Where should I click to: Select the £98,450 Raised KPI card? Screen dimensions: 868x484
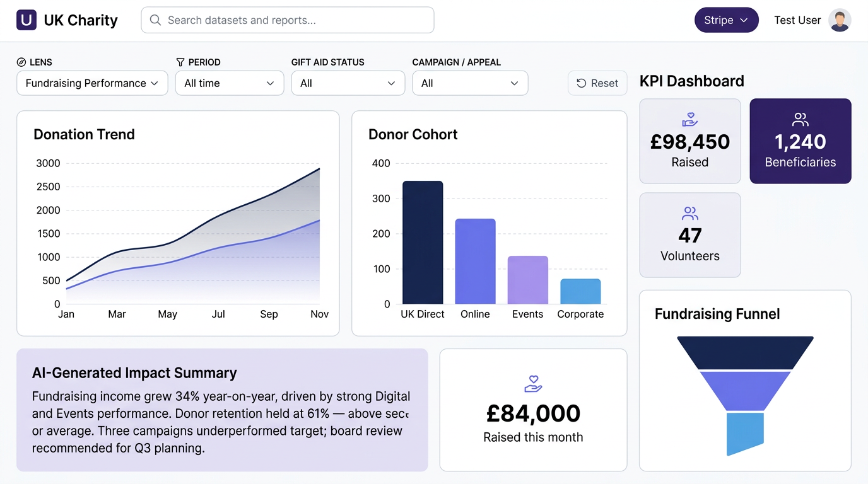click(x=690, y=141)
